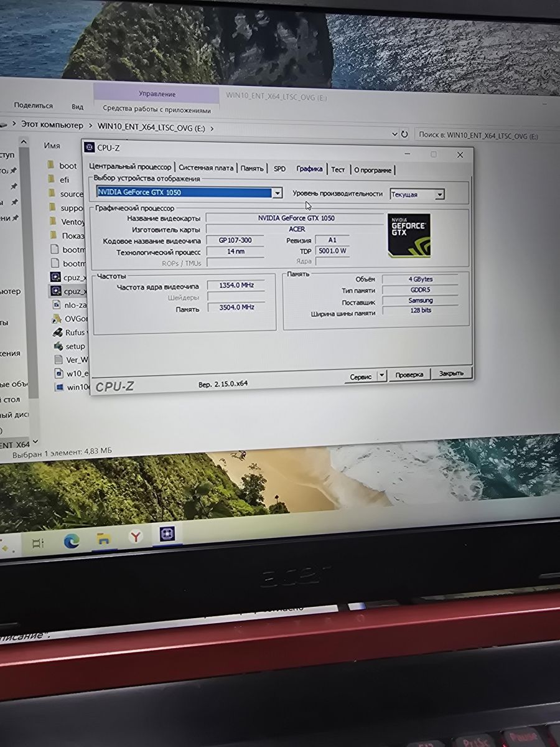
Task: Click the Yandex Browser taskbar icon
Action: pos(135,537)
